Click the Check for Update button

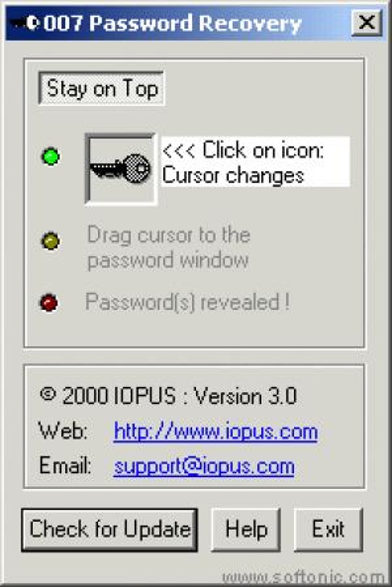pos(110,530)
